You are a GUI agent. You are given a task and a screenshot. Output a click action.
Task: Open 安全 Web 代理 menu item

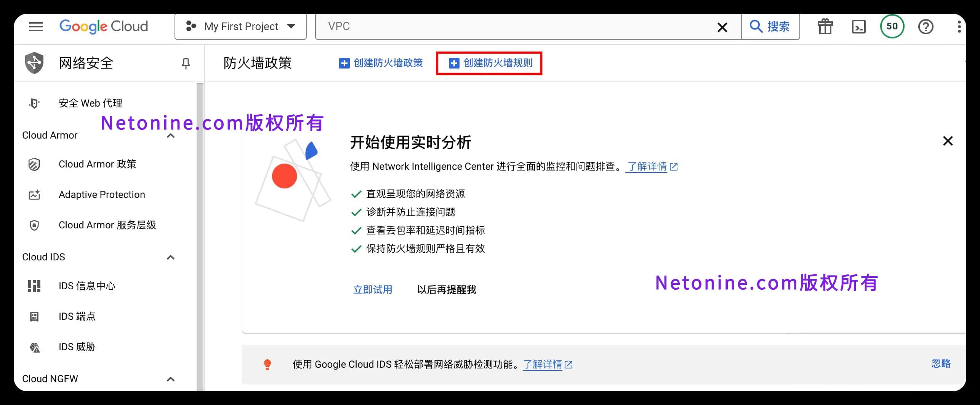click(90, 103)
